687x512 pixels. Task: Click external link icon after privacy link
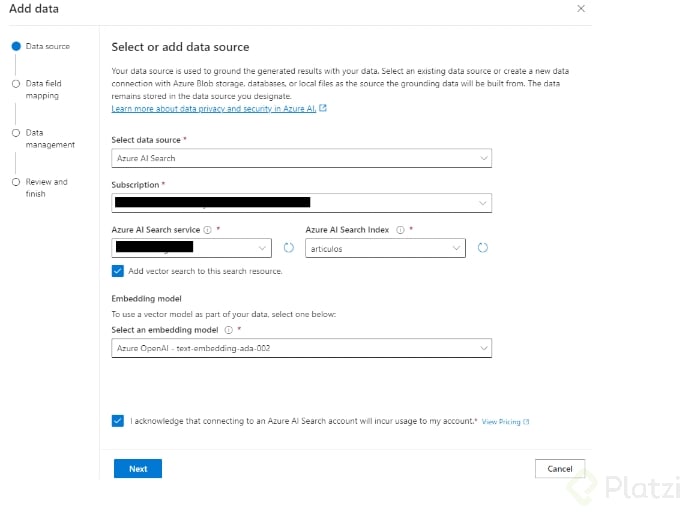coord(323,108)
